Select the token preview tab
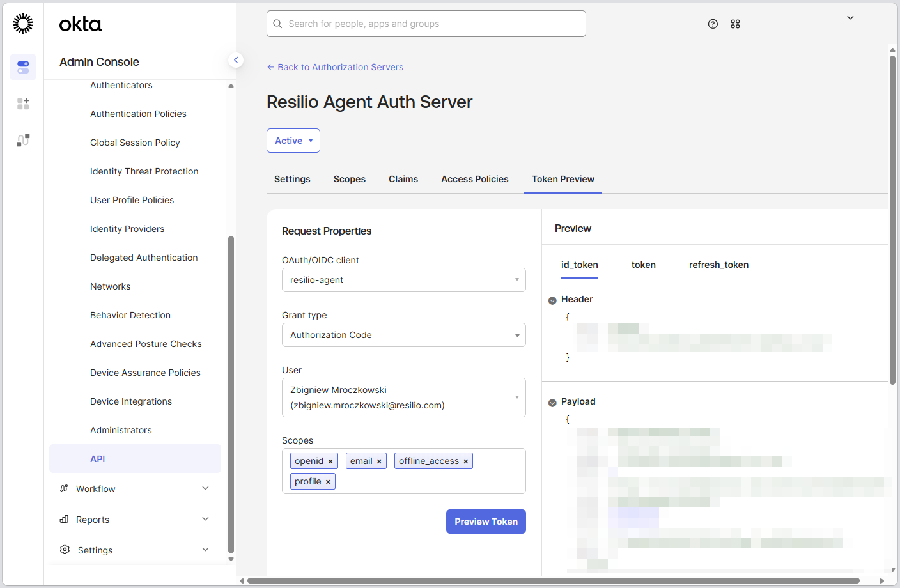Image resolution: width=900 pixels, height=588 pixels. (644, 265)
